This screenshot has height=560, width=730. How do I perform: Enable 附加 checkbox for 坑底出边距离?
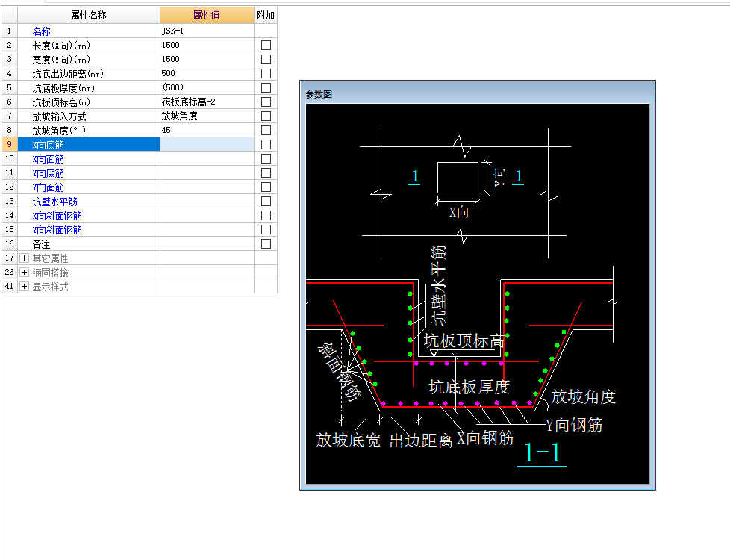tap(266, 74)
